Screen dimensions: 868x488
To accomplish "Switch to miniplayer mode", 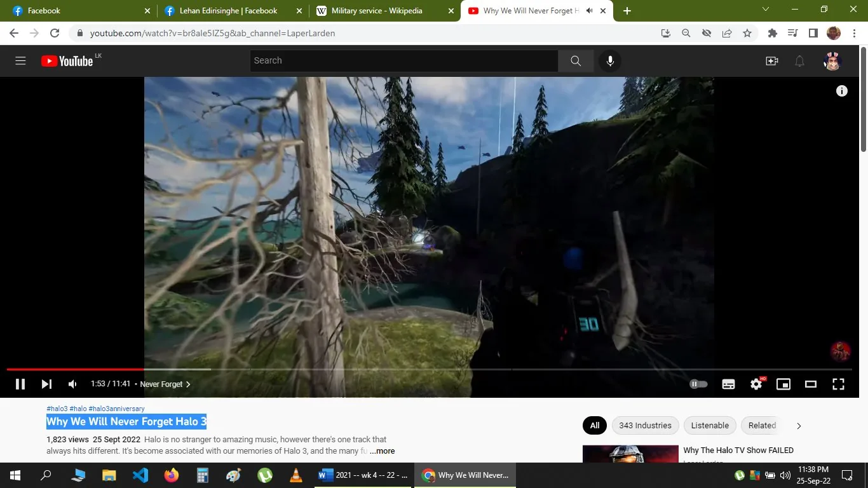I will coord(783,384).
